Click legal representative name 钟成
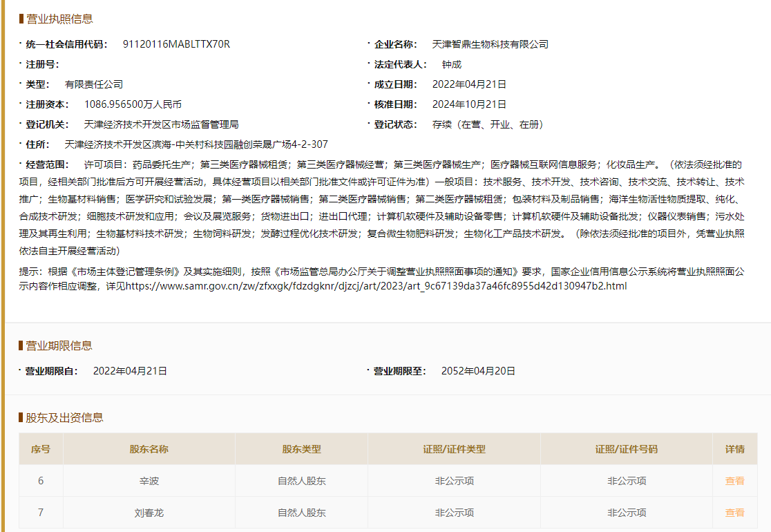Image resolution: width=771 pixels, height=532 pixels. point(451,64)
